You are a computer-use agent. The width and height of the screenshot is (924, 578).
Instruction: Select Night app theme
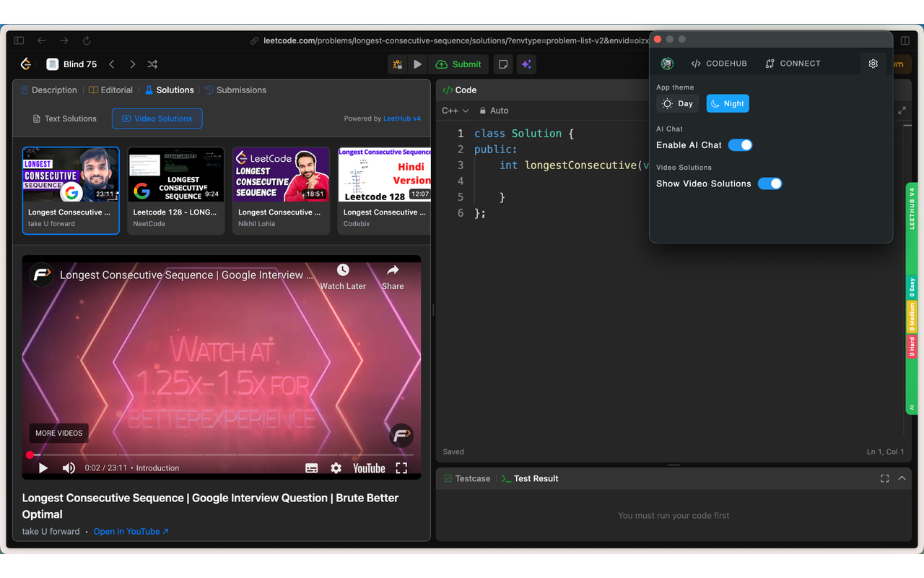click(728, 104)
